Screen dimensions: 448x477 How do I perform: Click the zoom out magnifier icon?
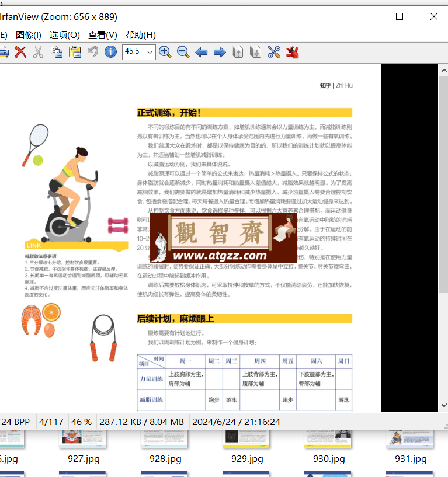coord(183,52)
